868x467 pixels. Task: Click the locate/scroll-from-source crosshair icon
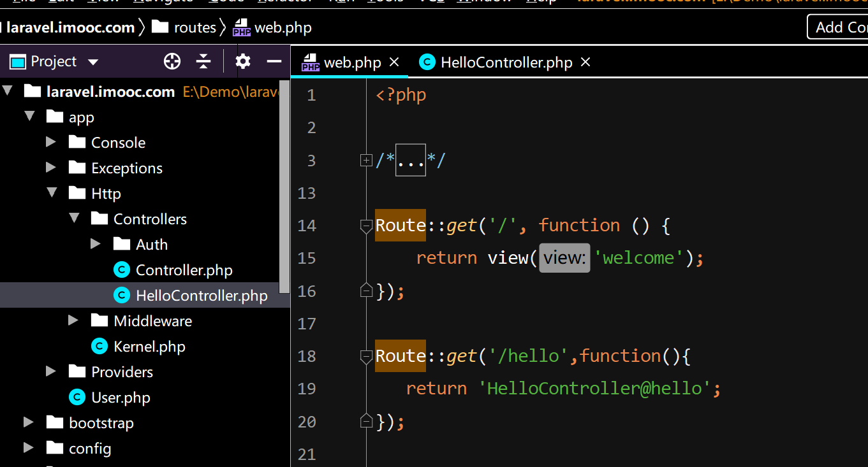click(x=172, y=61)
